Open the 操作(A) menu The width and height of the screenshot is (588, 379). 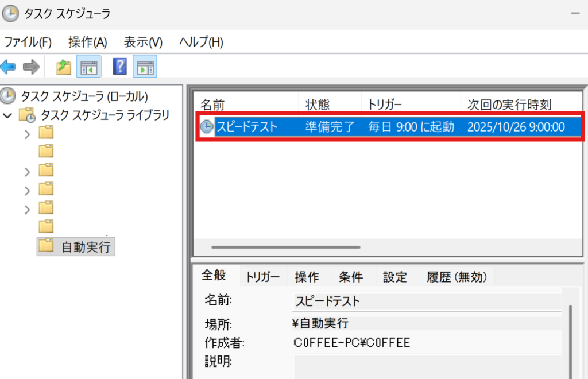pyautogui.click(x=87, y=42)
